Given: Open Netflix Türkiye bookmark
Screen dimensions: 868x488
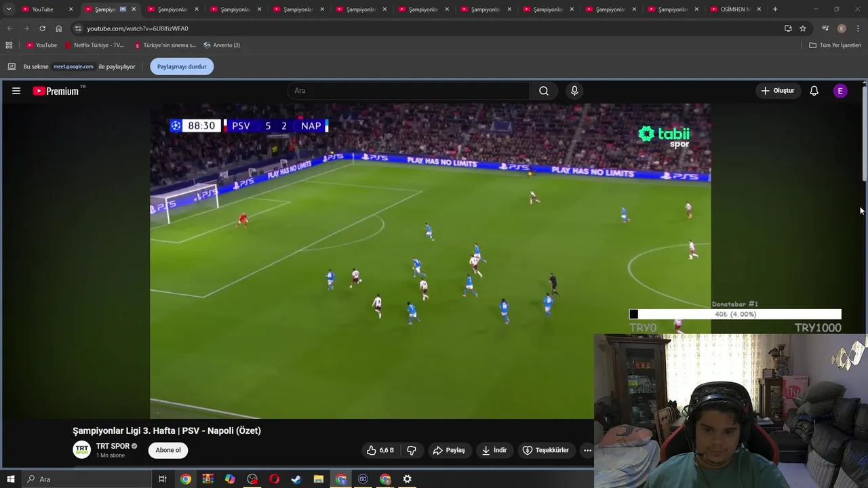Looking at the screenshot, I should coord(94,45).
